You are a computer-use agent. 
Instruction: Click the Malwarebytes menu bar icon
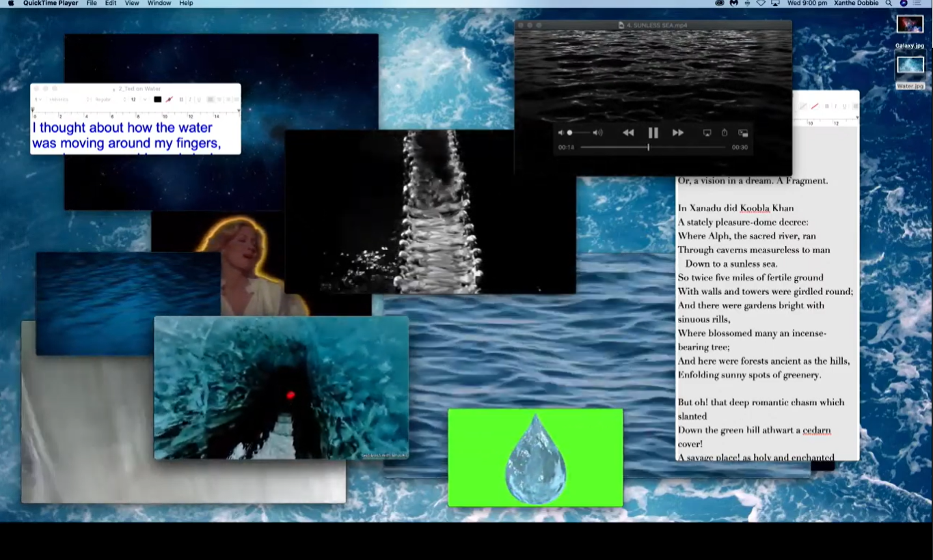coord(733,3)
